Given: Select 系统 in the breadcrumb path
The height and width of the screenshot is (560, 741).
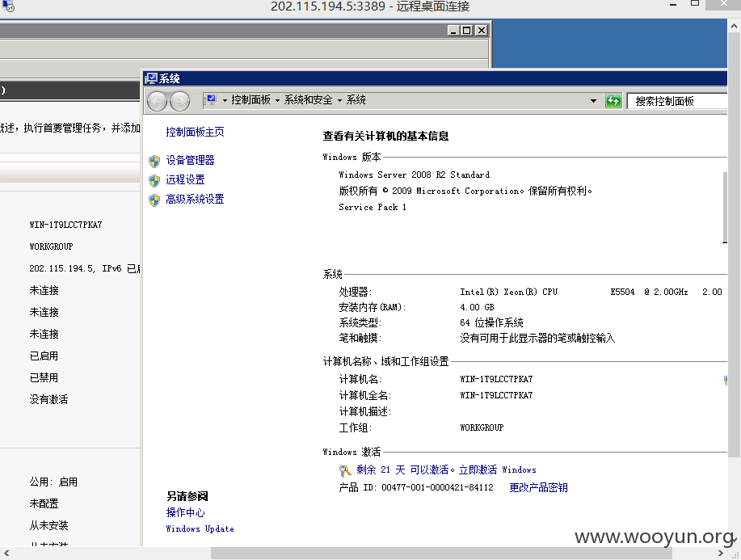Looking at the screenshot, I should coord(356,99).
